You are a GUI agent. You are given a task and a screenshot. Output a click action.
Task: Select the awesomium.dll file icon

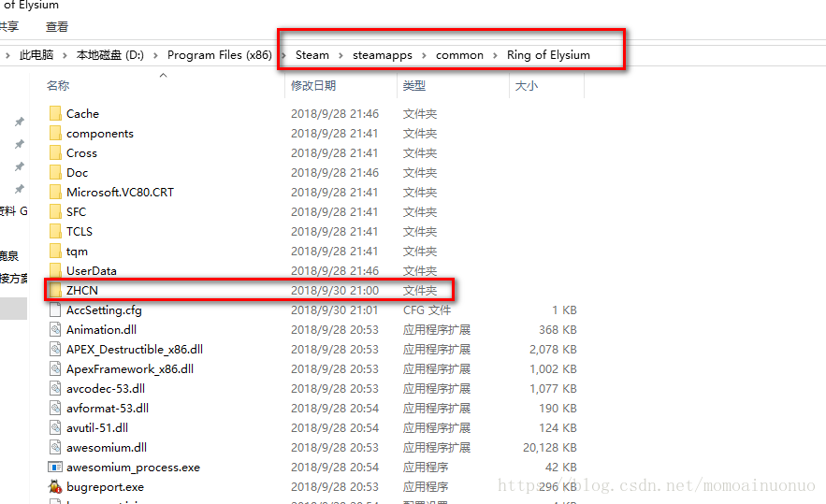tap(55, 447)
